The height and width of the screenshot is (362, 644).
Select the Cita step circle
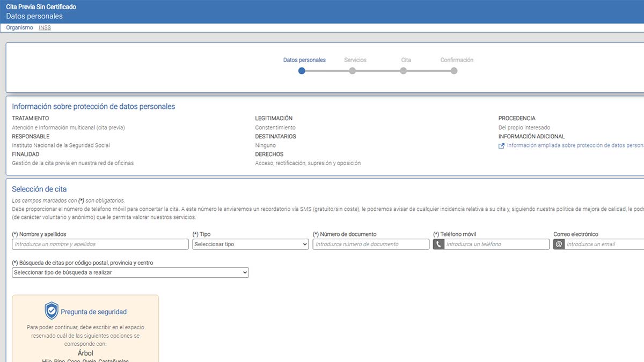pos(403,70)
